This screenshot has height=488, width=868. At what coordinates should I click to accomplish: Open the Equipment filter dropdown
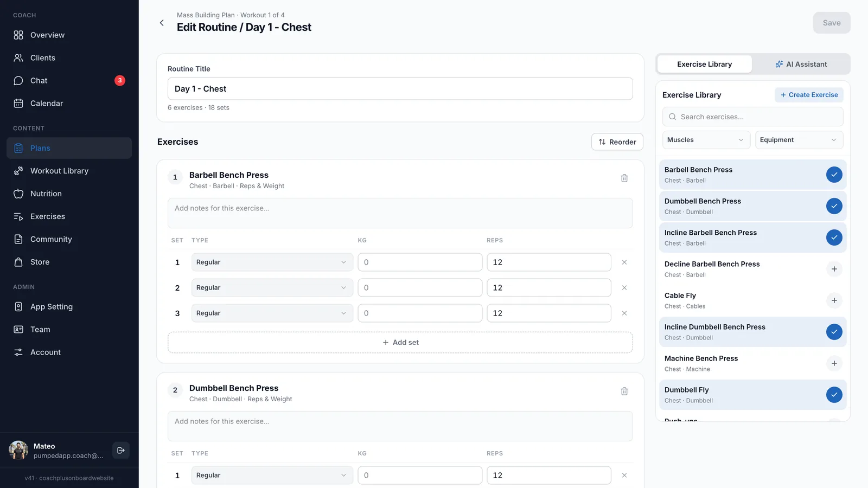pos(799,140)
